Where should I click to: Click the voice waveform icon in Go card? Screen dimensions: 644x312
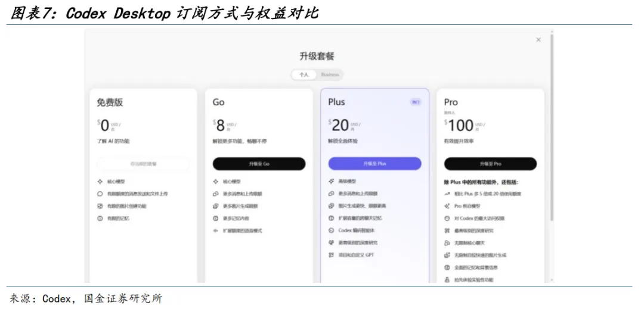[216, 231]
